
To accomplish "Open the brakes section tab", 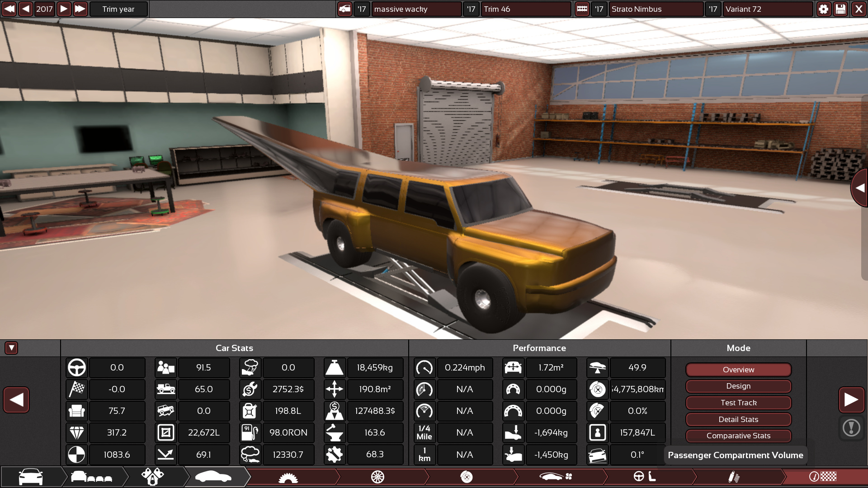I will pos(466,477).
